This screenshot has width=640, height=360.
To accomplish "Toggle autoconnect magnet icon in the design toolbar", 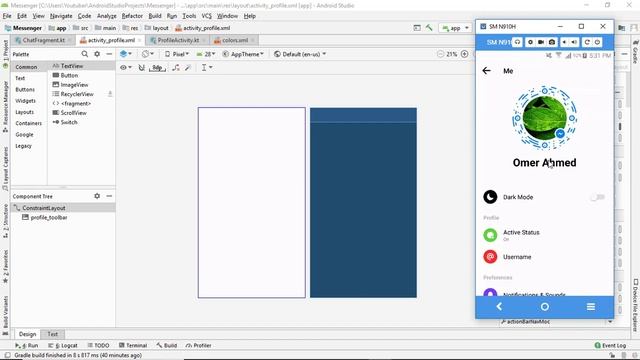I will pyautogui.click(x=142, y=67).
